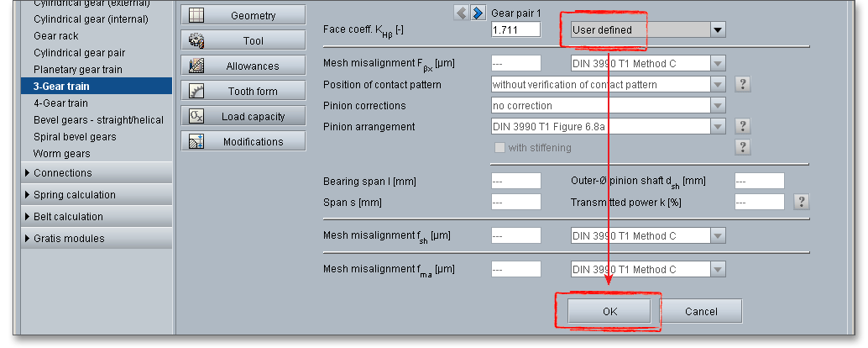
Task: Click the OK button
Action: 609,311
